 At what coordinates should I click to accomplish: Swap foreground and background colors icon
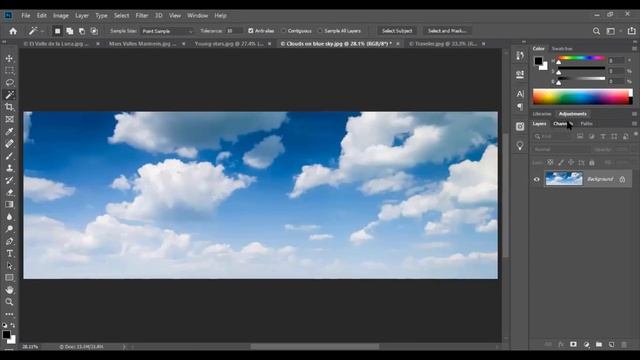13,325
